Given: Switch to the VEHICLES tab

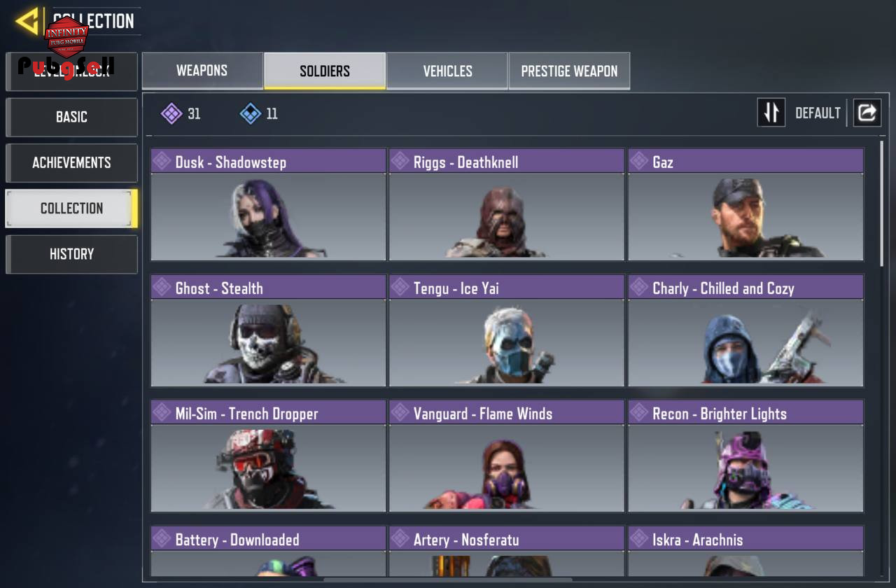Looking at the screenshot, I should [x=447, y=71].
